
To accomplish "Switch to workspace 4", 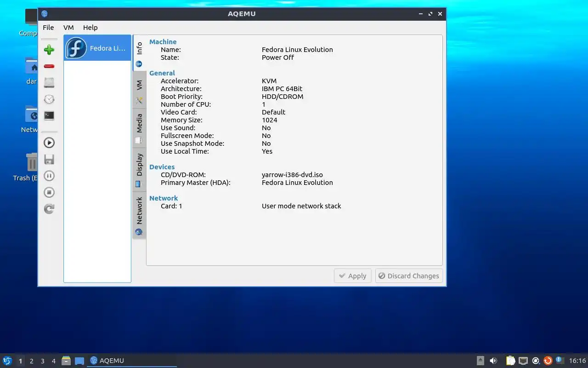I will pos(53,361).
